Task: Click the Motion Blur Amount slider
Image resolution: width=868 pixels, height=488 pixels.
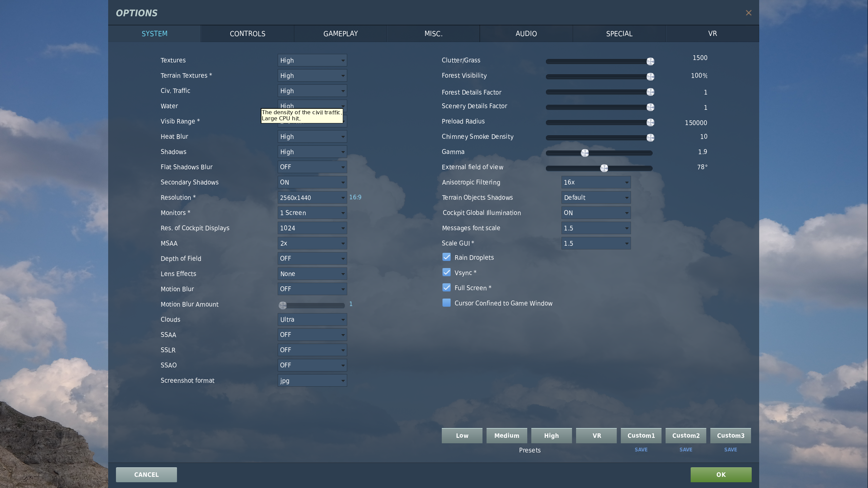Action: 312,305
